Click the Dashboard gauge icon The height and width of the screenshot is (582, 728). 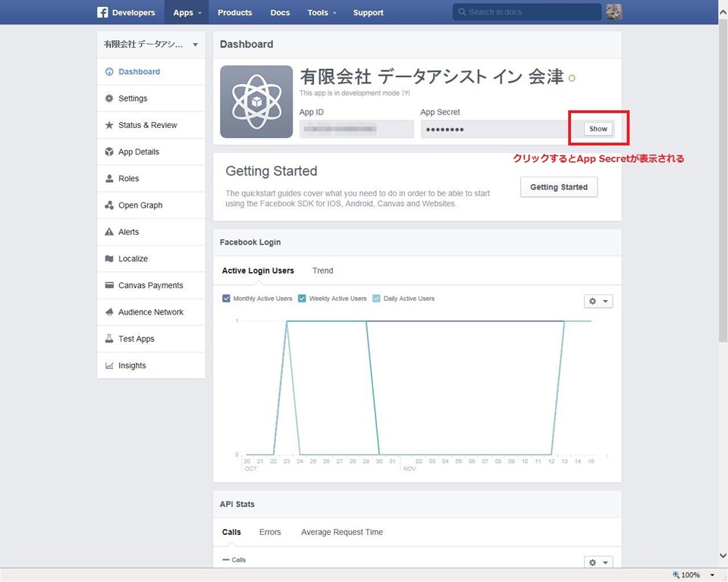pyautogui.click(x=109, y=71)
